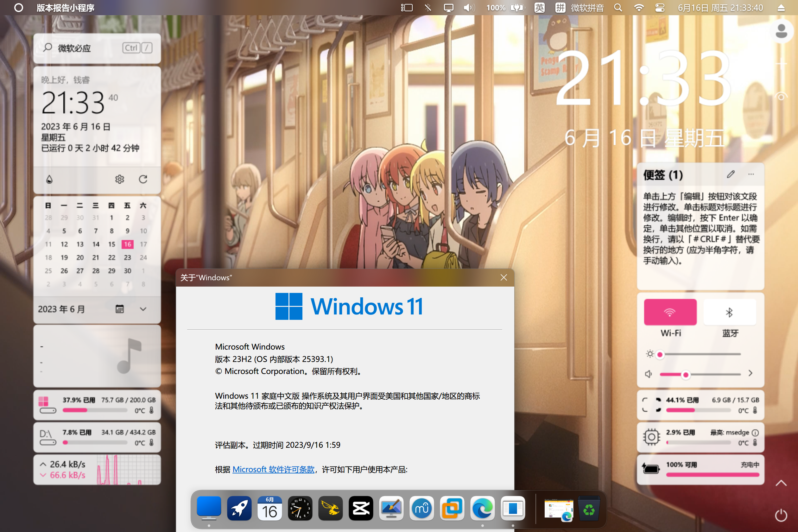Screen dimensions: 798x532
Task: Click the CPU chip icon in 2.9% widget
Action: 651,437
